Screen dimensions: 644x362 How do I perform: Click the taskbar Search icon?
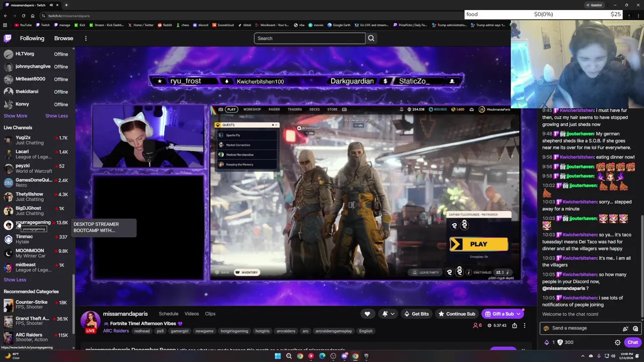[289, 356]
